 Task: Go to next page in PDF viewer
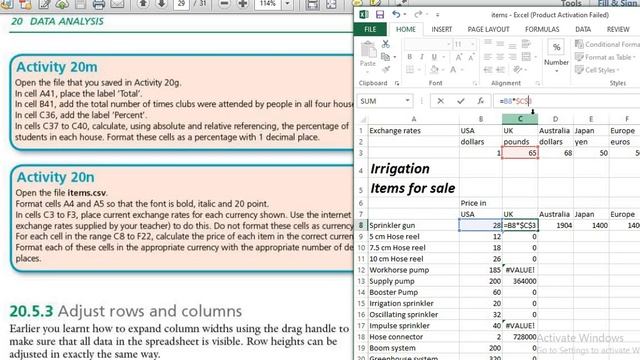161,4
